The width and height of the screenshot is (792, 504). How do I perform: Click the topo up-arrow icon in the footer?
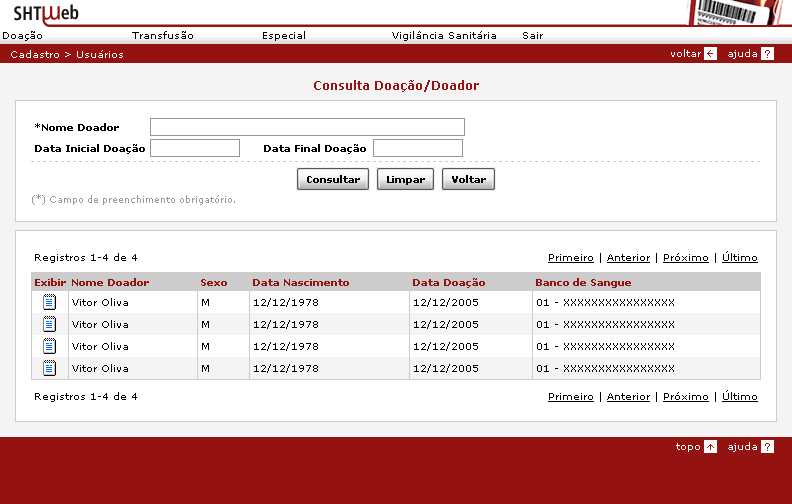[x=710, y=447]
